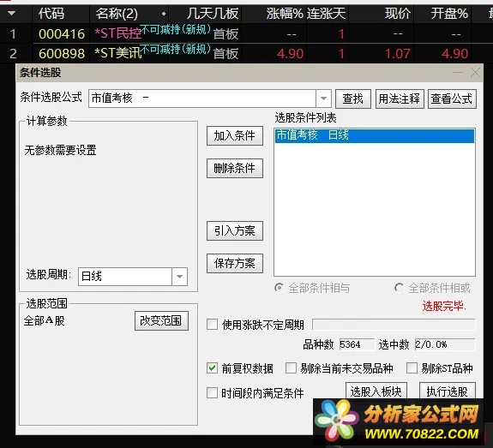493x448 pixels.
Task: Send results via 选股入板块
Action: pos(376,391)
